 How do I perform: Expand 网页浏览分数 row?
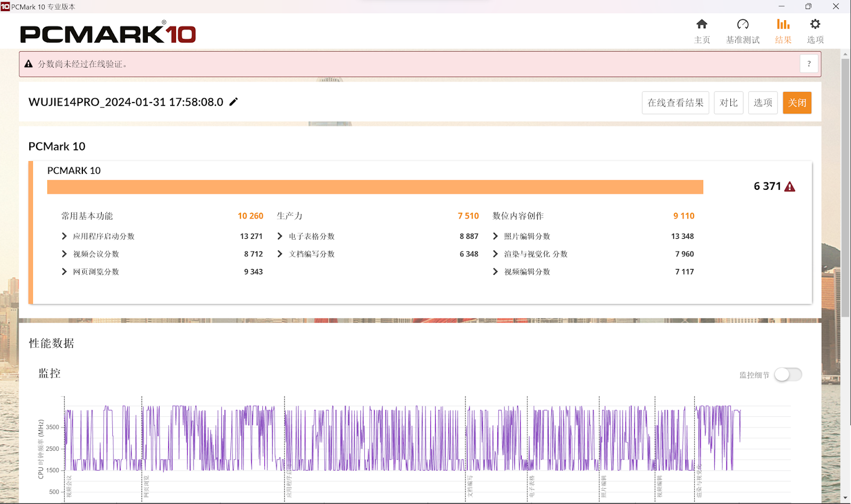tap(64, 272)
